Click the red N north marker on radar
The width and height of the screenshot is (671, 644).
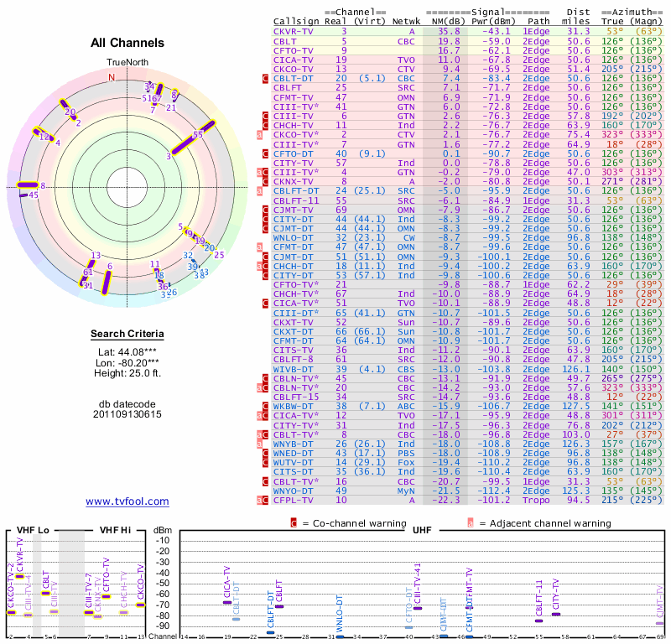click(x=112, y=77)
